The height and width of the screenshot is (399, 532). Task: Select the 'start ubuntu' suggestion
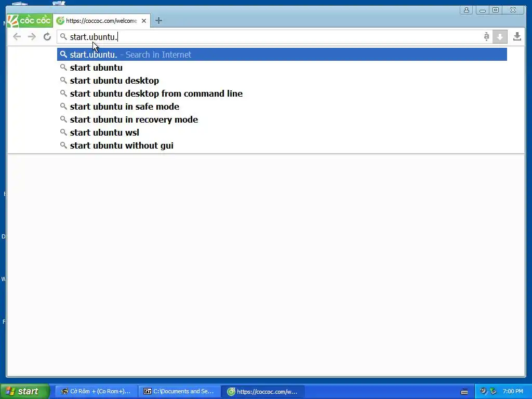282,68
